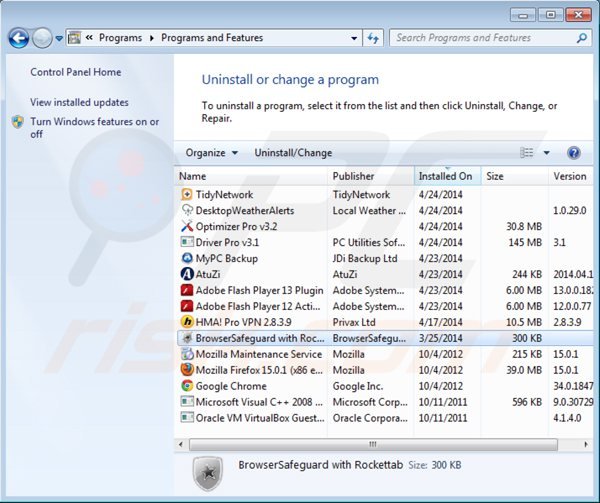Open the recent pages dropdown arrow
This screenshot has height=503, width=600.
point(59,38)
